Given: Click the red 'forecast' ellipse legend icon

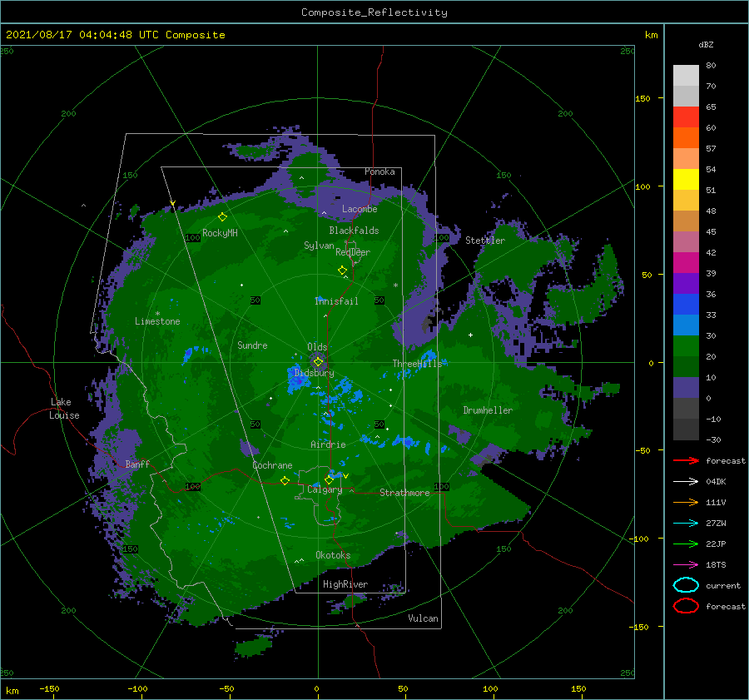Looking at the screenshot, I should (x=686, y=606).
